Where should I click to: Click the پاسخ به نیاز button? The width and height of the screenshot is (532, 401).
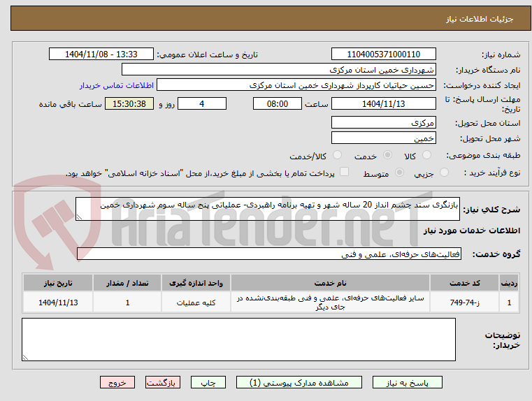[x=408, y=382]
